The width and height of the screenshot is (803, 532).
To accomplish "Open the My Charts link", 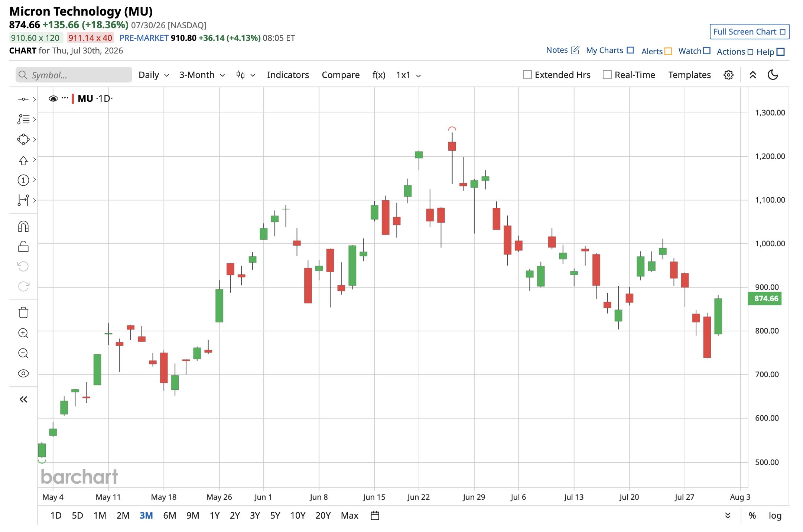I will pos(609,50).
